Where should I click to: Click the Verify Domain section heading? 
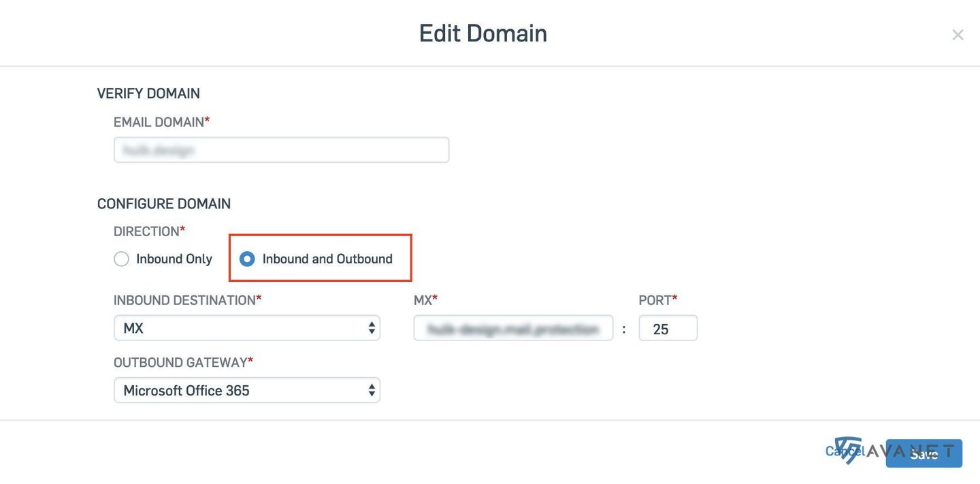[148, 93]
